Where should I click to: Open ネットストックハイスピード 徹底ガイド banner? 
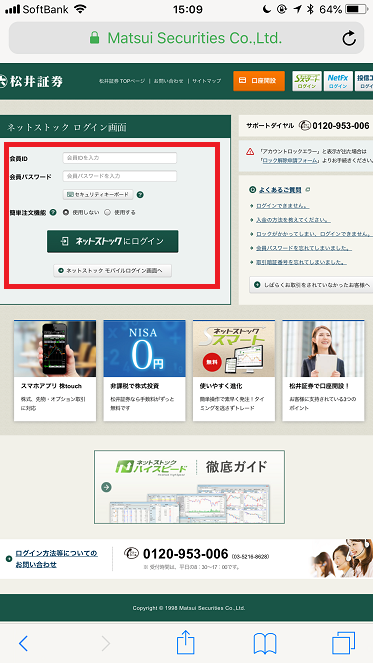tap(189, 487)
